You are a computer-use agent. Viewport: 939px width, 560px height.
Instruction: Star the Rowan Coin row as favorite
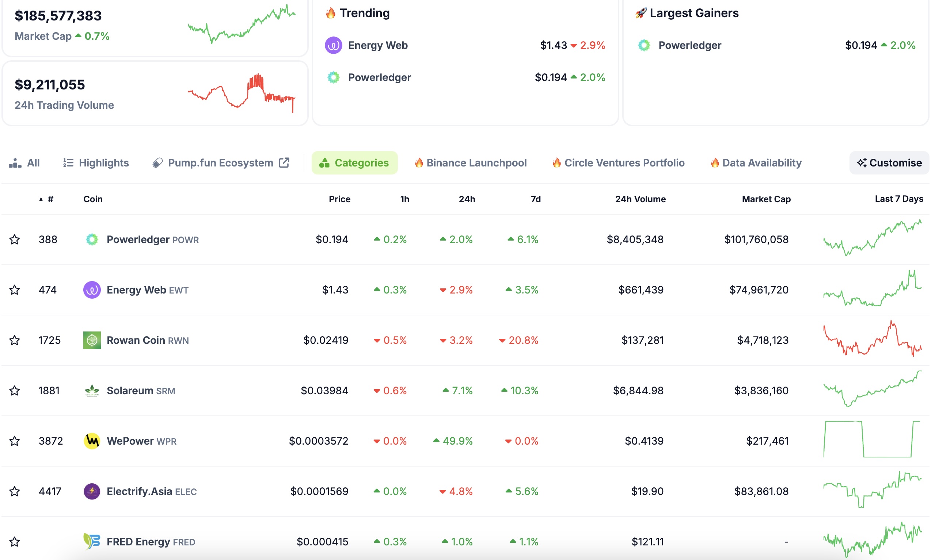tap(14, 340)
